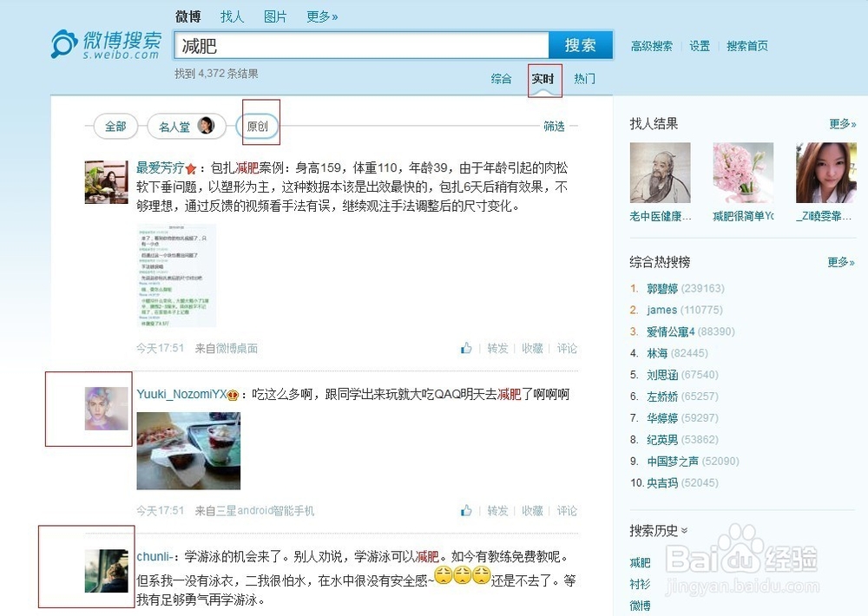868x616 pixels.
Task: Favorite (收藏) the 最爱芳疗 post
Action: [532, 348]
